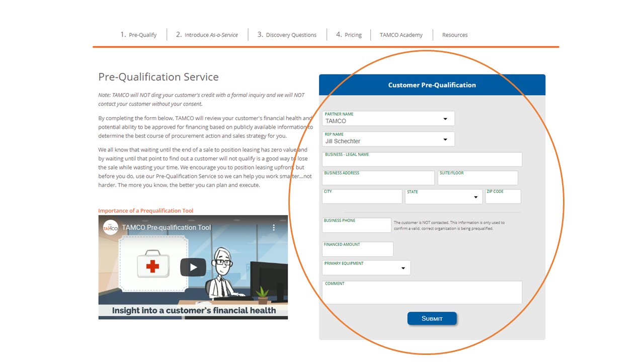Open the video's three-dot options menu

coord(274,227)
